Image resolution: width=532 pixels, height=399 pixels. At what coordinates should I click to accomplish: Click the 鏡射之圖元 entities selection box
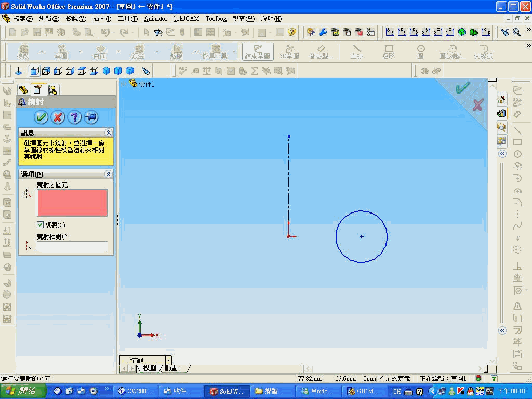click(72, 203)
